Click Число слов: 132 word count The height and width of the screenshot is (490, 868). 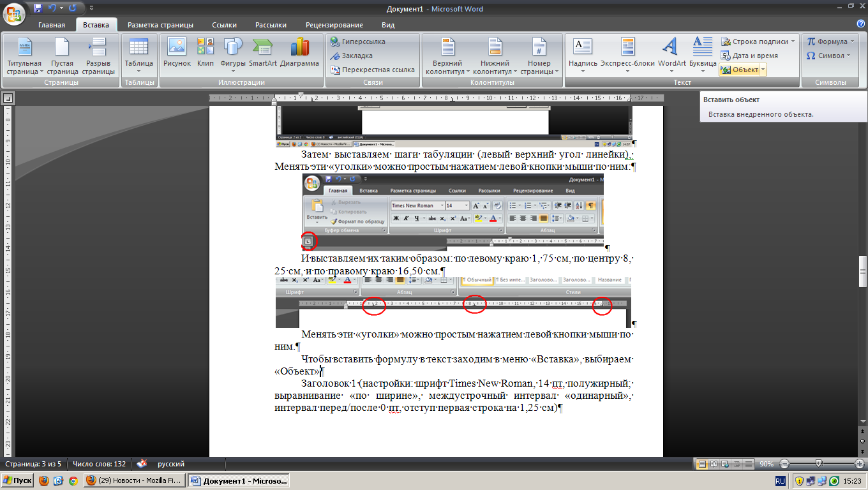[99, 464]
